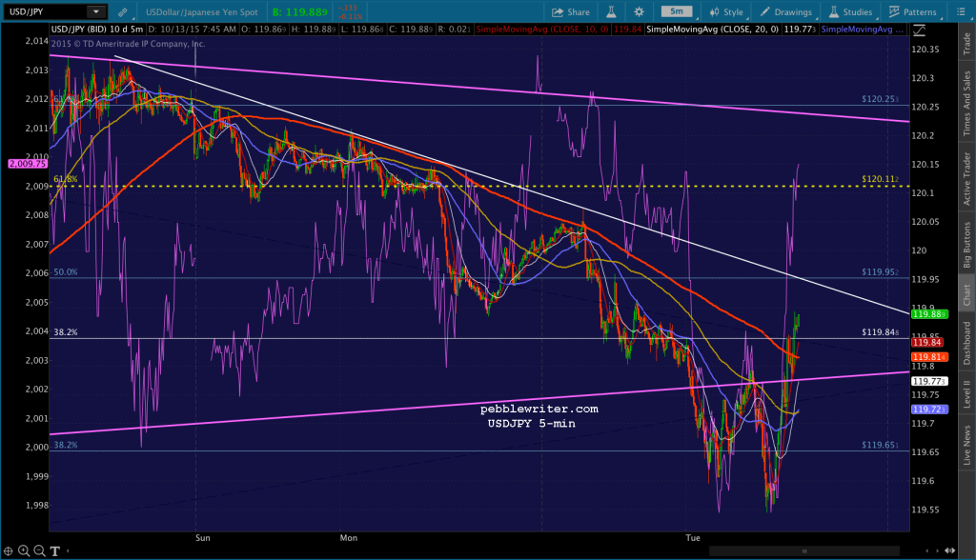This screenshot has height=560, width=976.
Task: Click the white 119.773 price bubble
Action: click(x=929, y=381)
